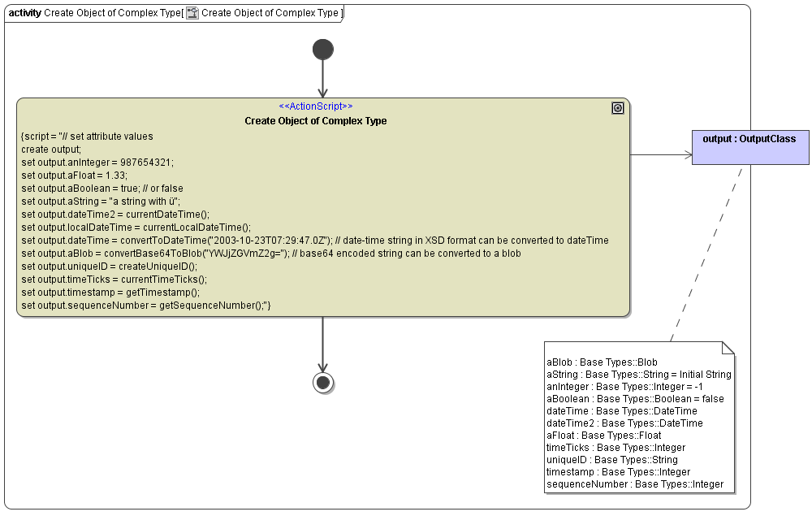
Task: Select the initial node at diagram top
Action: 322,50
